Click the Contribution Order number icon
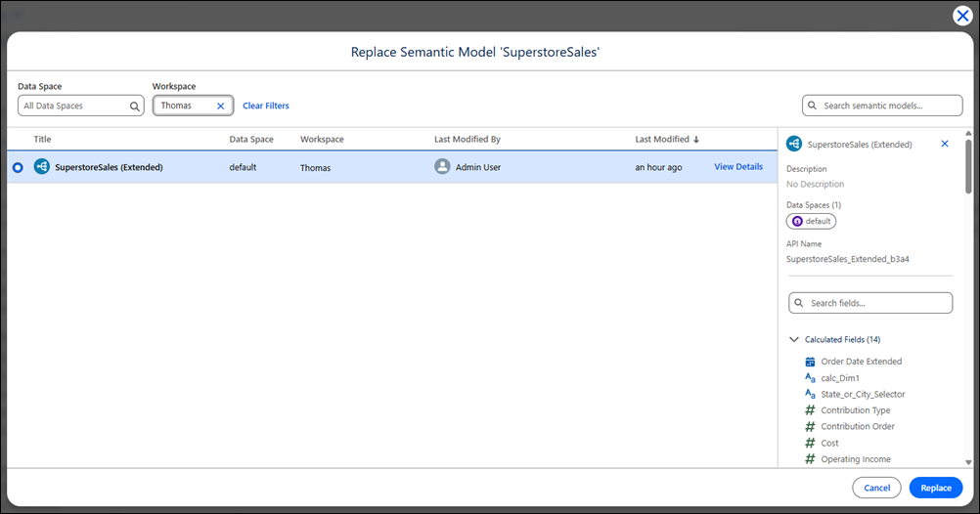The width and height of the screenshot is (980, 514). coord(810,427)
